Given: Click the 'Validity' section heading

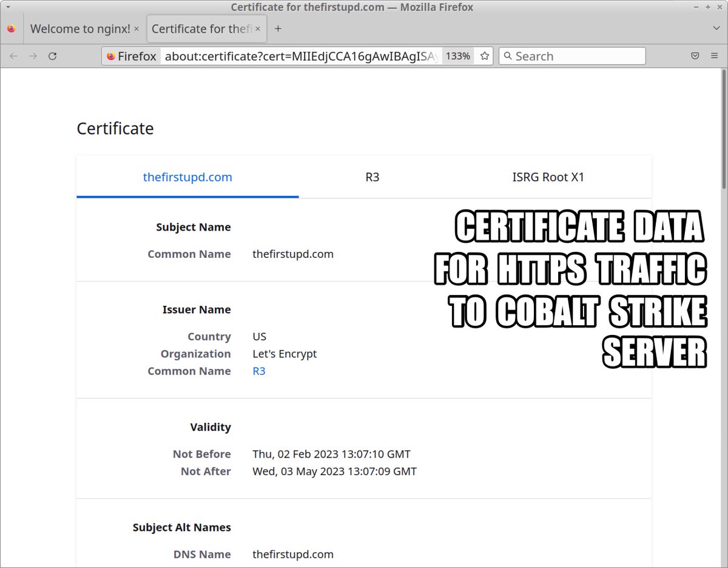Looking at the screenshot, I should tap(211, 427).
